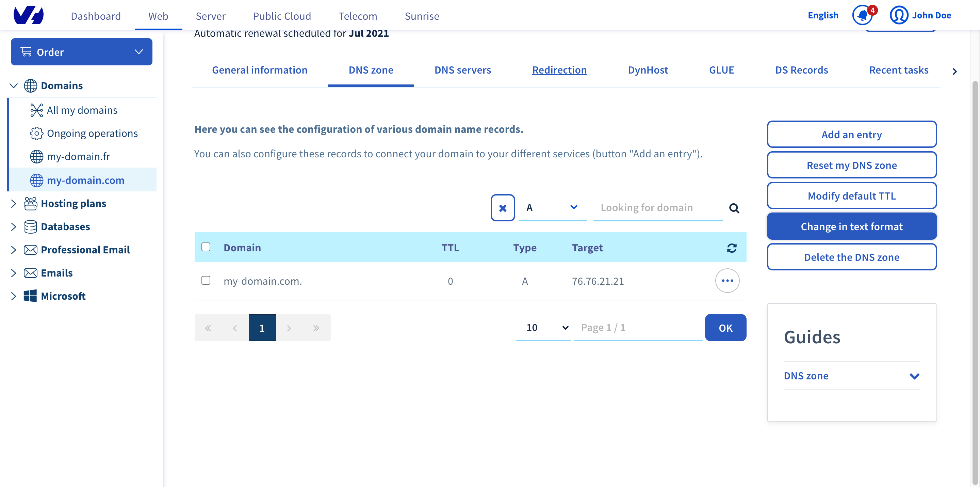Change language via English link
This screenshot has width=980, height=487.
tap(823, 16)
